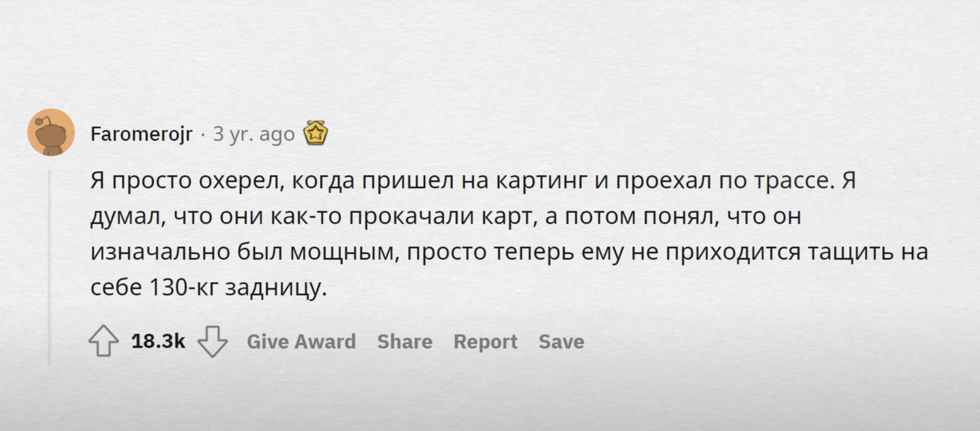The image size is (980, 431).
Task: Click '130-кг' in the comment text
Action: point(184,287)
